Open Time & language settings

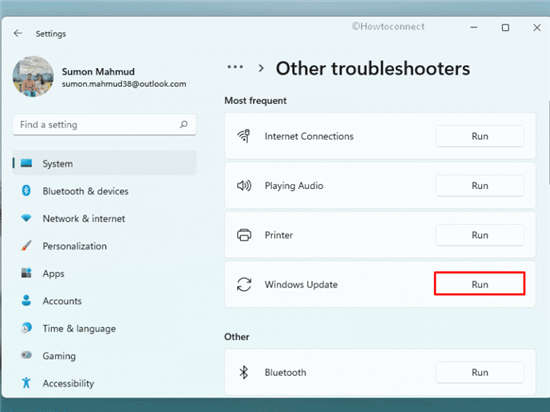click(104, 329)
